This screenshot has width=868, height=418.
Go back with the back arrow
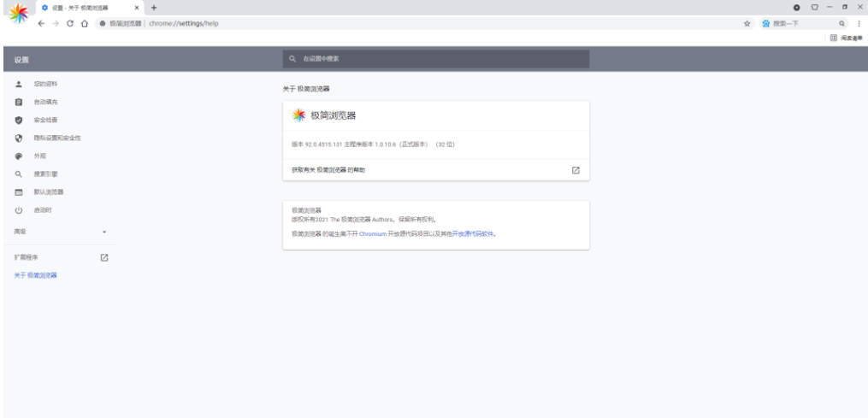[x=41, y=23]
